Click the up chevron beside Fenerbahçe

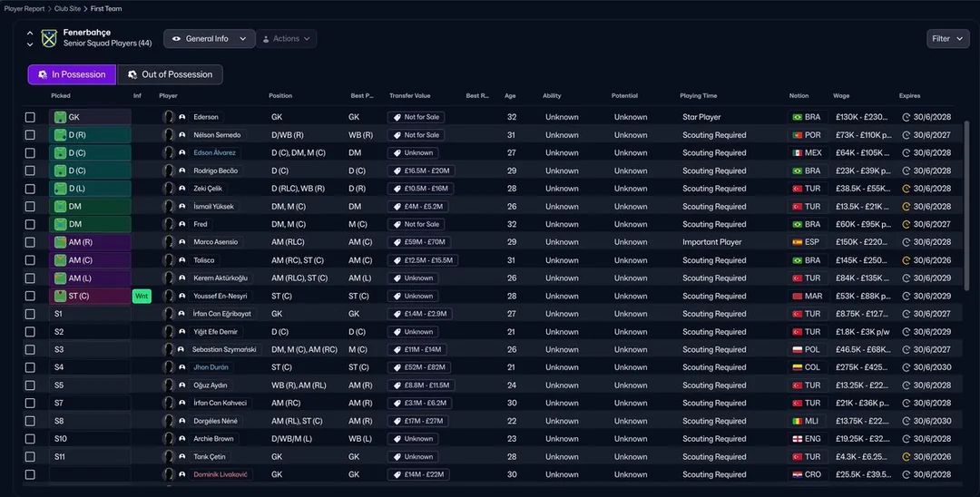tap(30, 33)
